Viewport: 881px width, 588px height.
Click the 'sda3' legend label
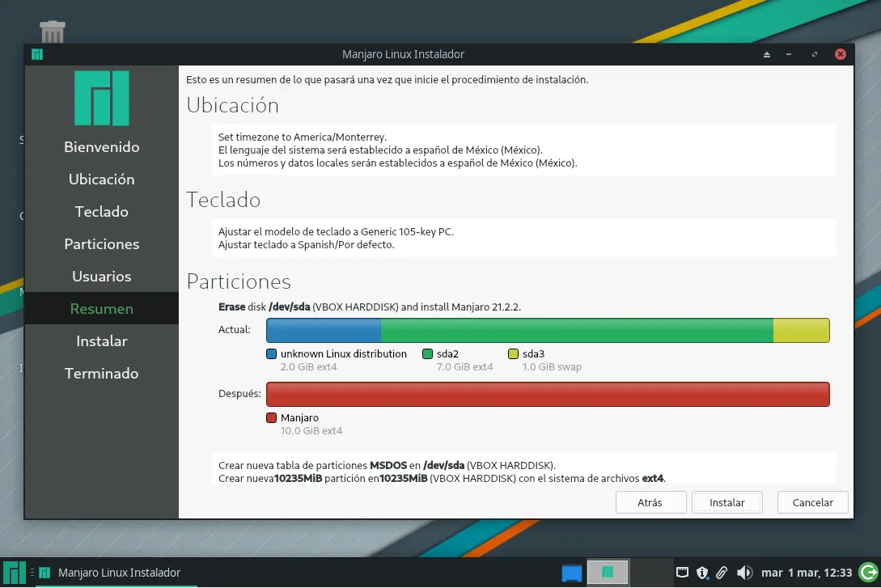(x=533, y=353)
